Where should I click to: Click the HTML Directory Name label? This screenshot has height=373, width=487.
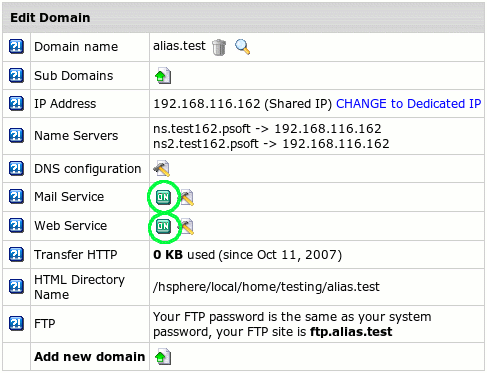pos(79,287)
